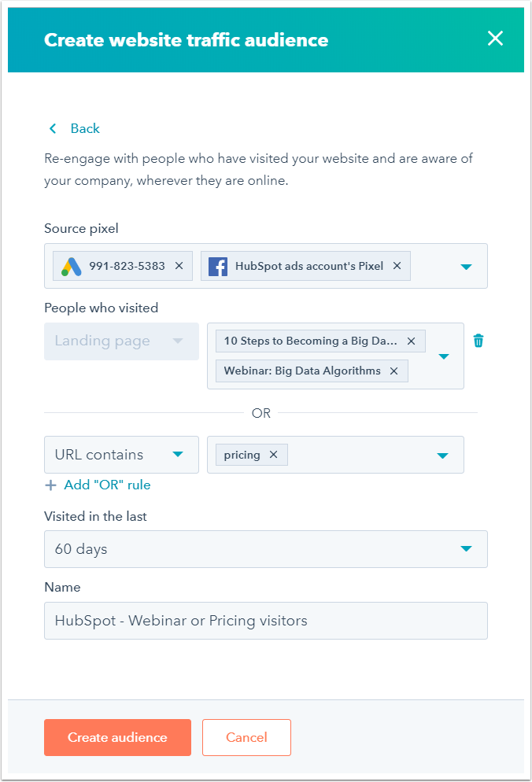
Task: Remove the '10 Steps to Becoming a Big Da...' tag
Action: (411, 341)
